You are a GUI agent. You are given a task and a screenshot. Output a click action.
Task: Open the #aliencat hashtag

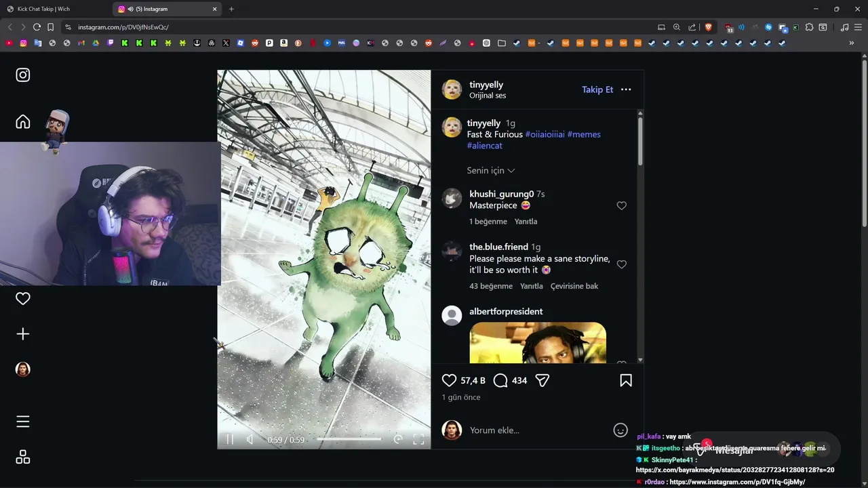click(485, 146)
